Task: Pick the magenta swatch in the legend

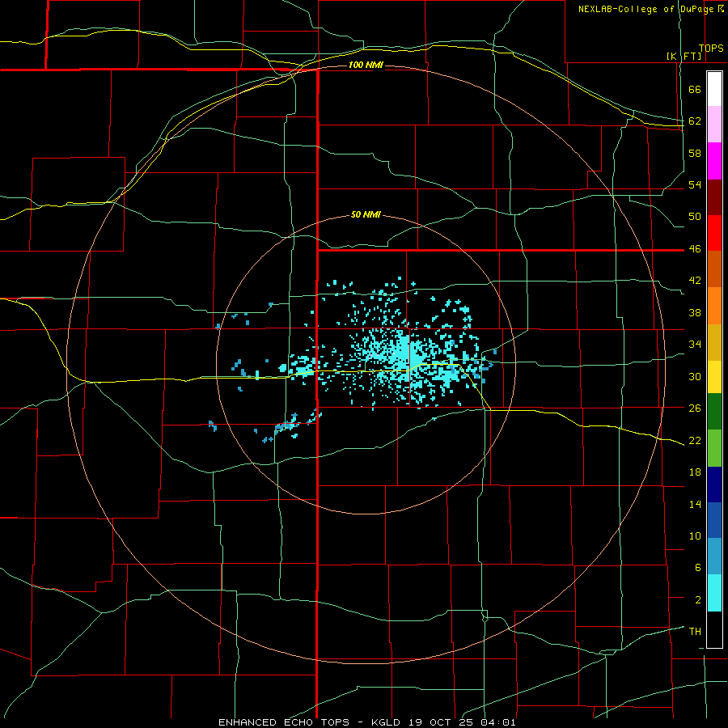Action: click(714, 161)
